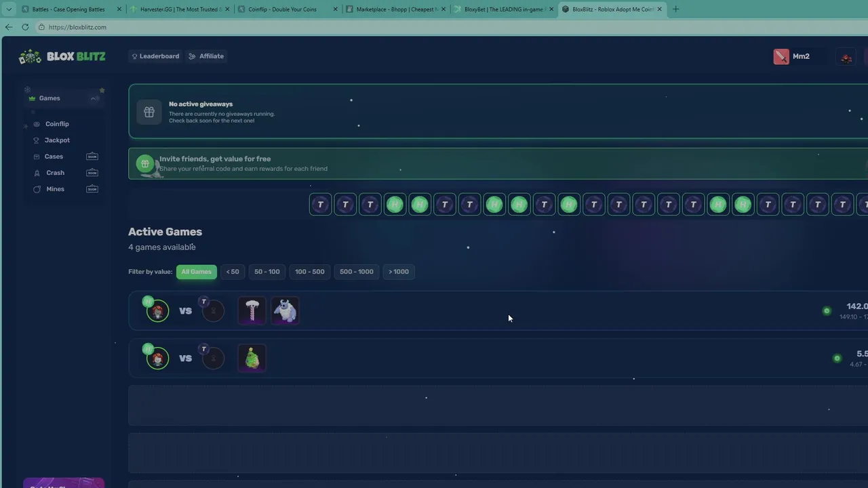Click the green gift icon on invite banner

[x=144, y=163]
